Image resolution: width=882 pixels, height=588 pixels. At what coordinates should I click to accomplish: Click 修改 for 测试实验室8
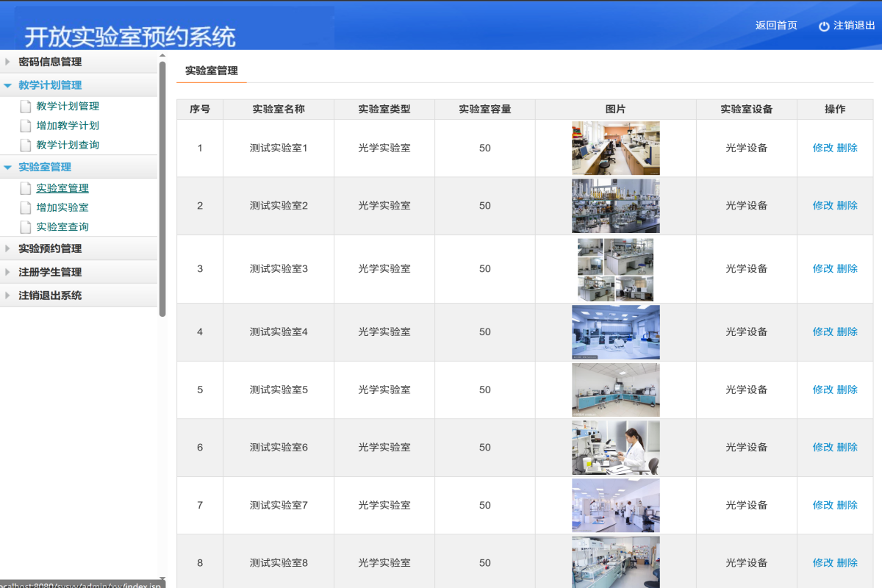pos(823,562)
